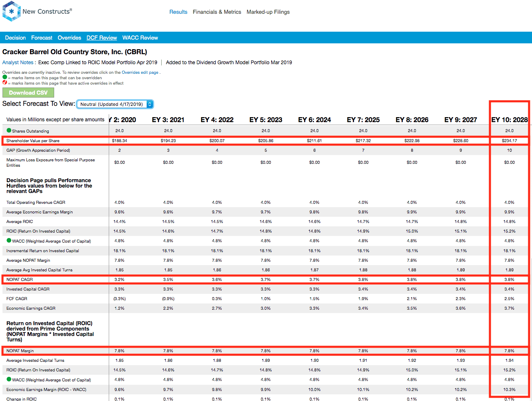Go to Financials & Metrics tab

[217, 12]
